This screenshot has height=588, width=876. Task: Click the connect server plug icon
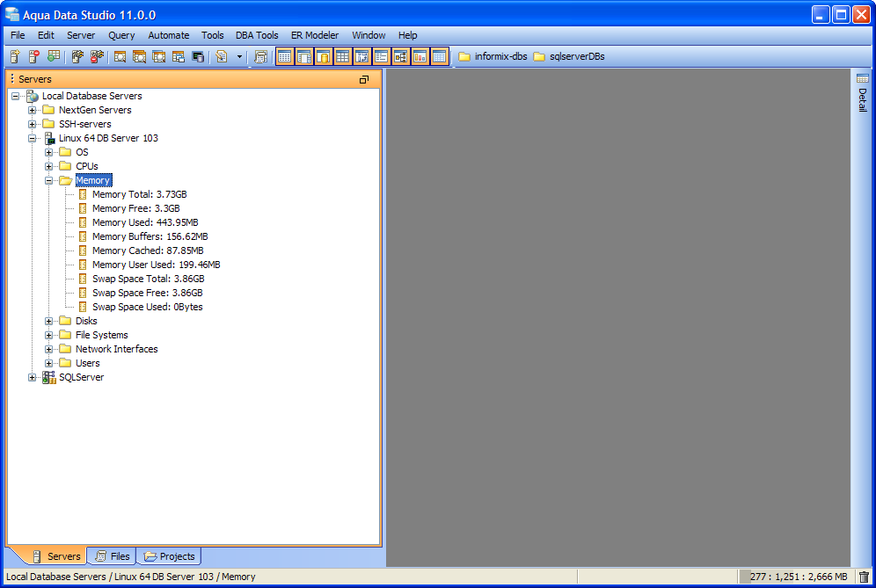[x=77, y=56]
